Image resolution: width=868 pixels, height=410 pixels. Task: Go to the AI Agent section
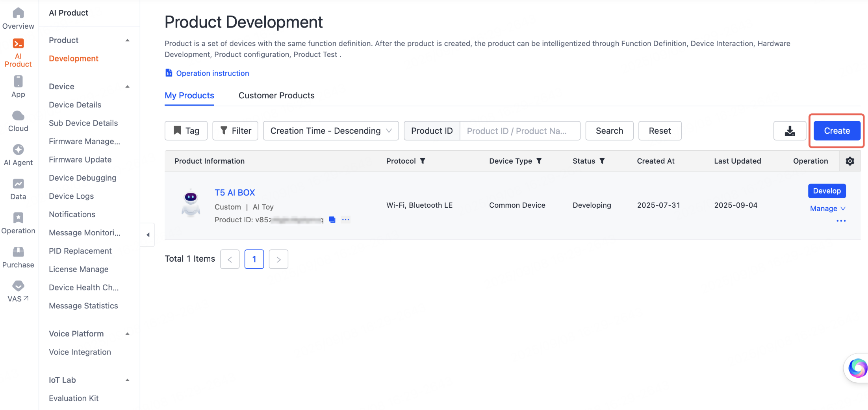(x=18, y=155)
